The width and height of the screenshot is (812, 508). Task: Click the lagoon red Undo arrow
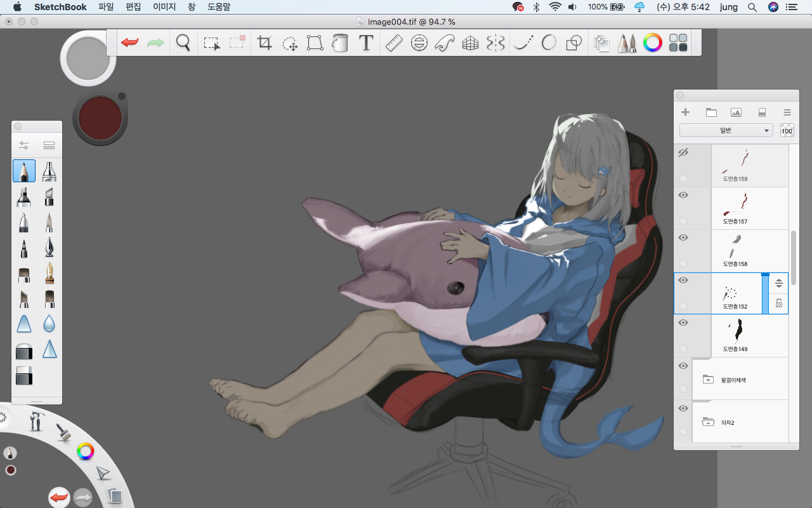(59, 497)
